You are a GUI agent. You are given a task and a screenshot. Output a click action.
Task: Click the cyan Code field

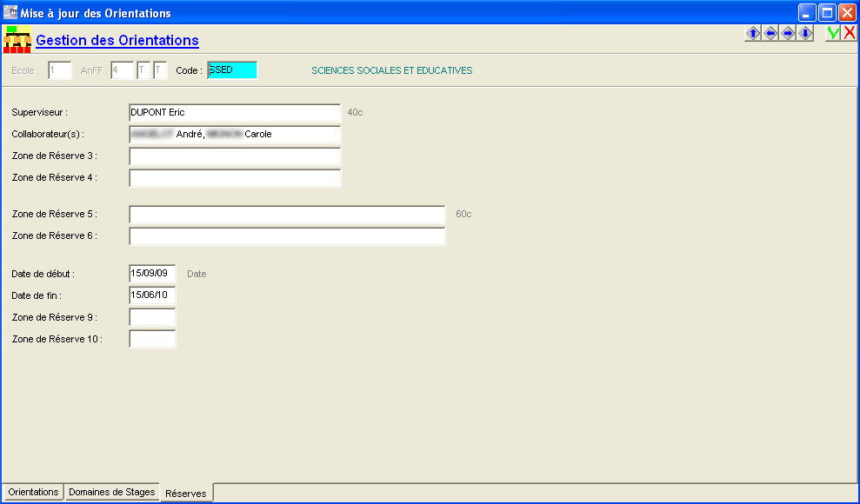click(x=232, y=70)
